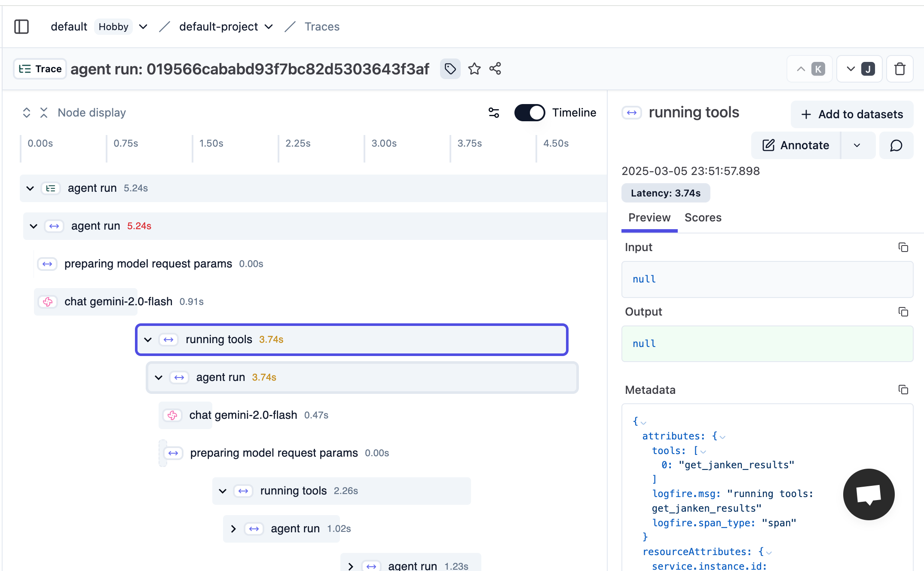Open the Traces breadcrumb link
This screenshot has height=571, width=924.
322,27
